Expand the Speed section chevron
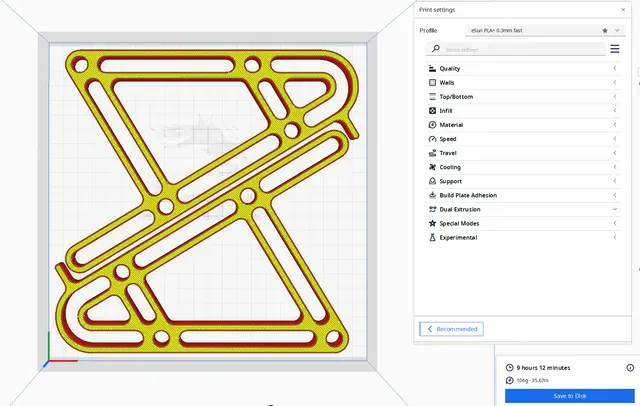This screenshot has width=640, height=406. coord(615,139)
